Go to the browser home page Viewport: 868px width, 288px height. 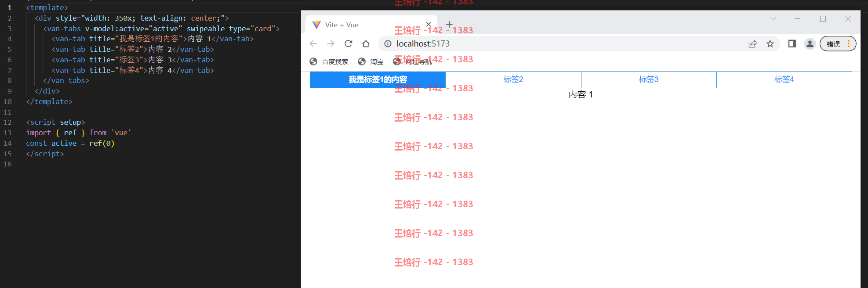coord(366,43)
